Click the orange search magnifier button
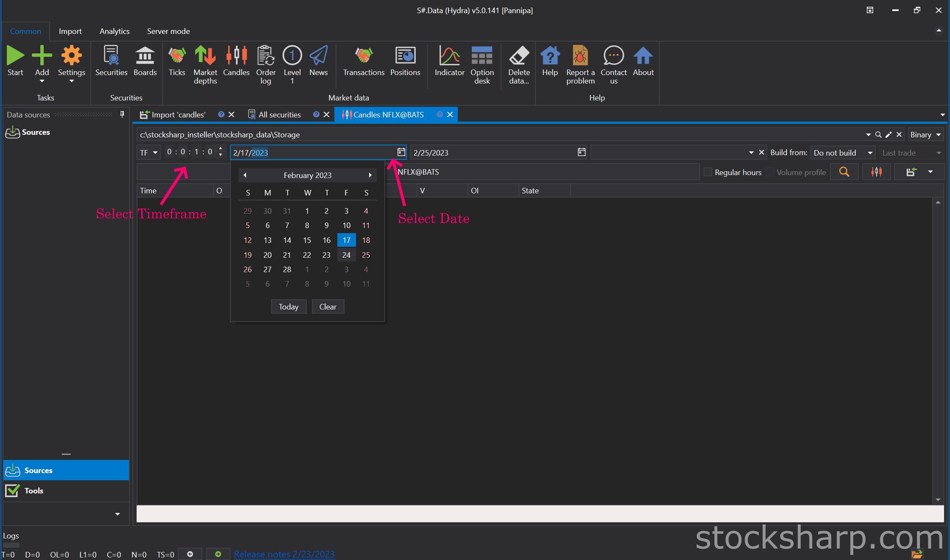The height and width of the screenshot is (560, 950). point(844,172)
